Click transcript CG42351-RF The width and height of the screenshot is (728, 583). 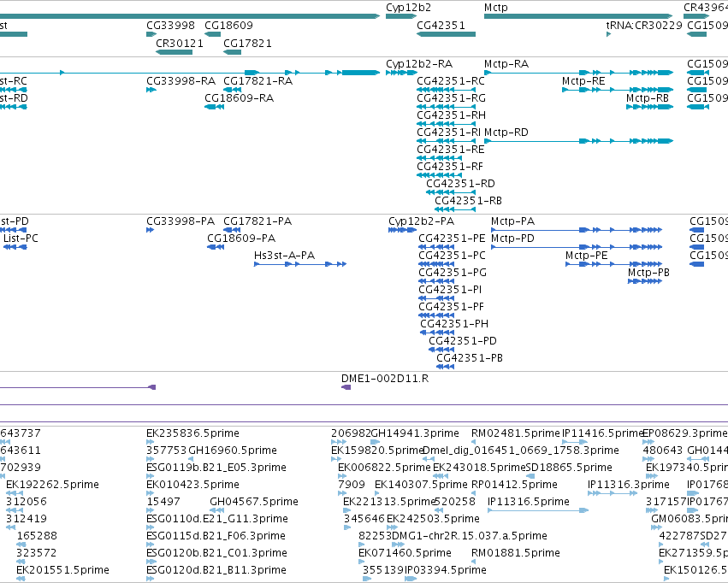(439, 175)
